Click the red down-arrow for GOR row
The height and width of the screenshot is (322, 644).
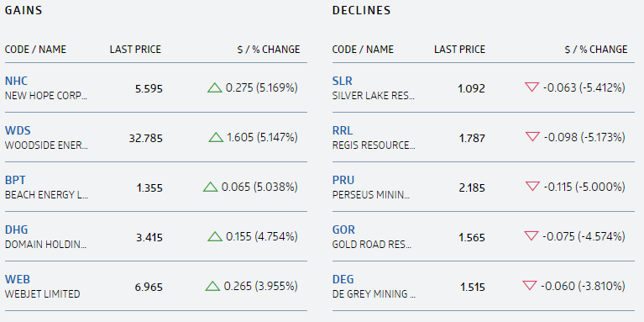(x=531, y=236)
